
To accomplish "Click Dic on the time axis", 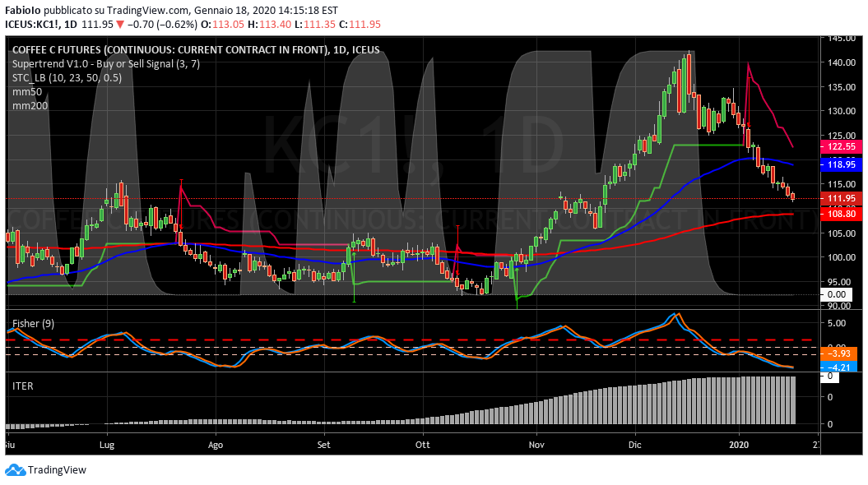I will click(x=634, y=444).
